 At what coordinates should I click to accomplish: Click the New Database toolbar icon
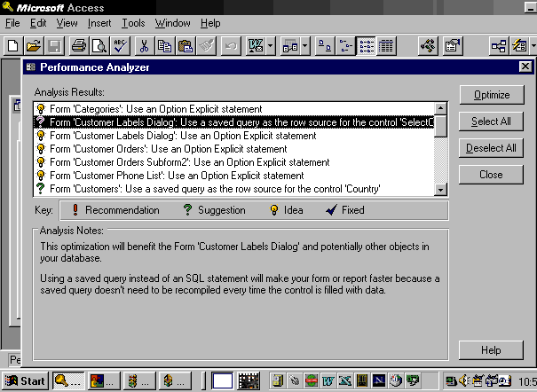pos(12,45)
